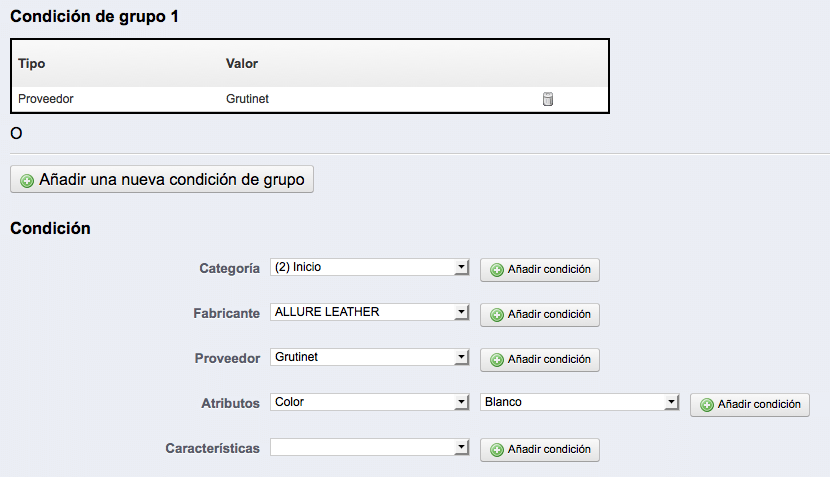Click green plus icon beside Proveedor dropdown
The height and width of the screenshot is (477, 830).
[497, 360]
